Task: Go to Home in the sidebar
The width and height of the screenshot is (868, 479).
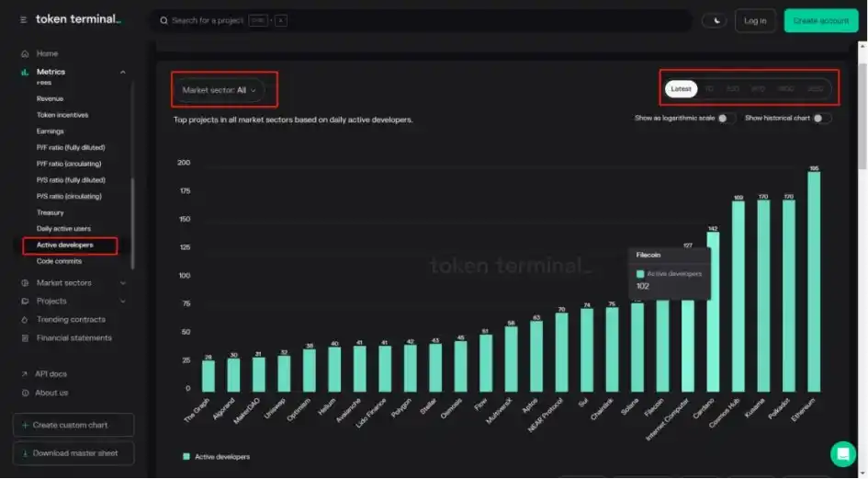Action: pos(47,53)
